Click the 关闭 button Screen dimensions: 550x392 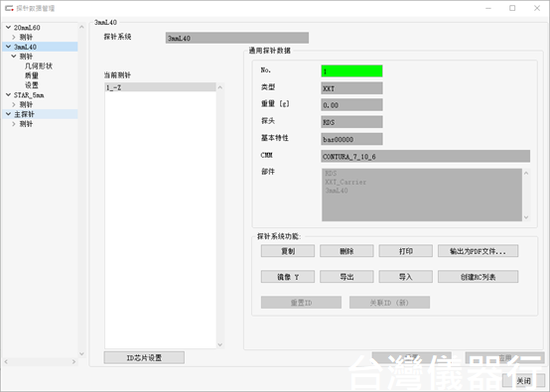tap(523, 381)
